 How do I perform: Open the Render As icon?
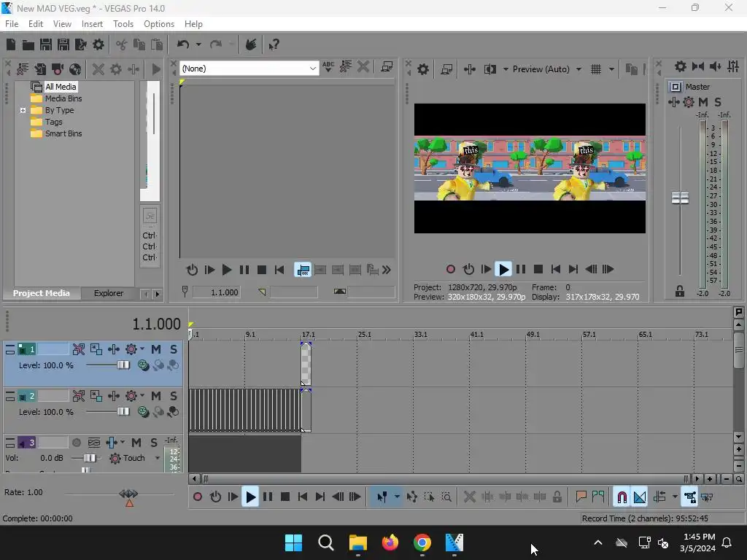[81, 44]
